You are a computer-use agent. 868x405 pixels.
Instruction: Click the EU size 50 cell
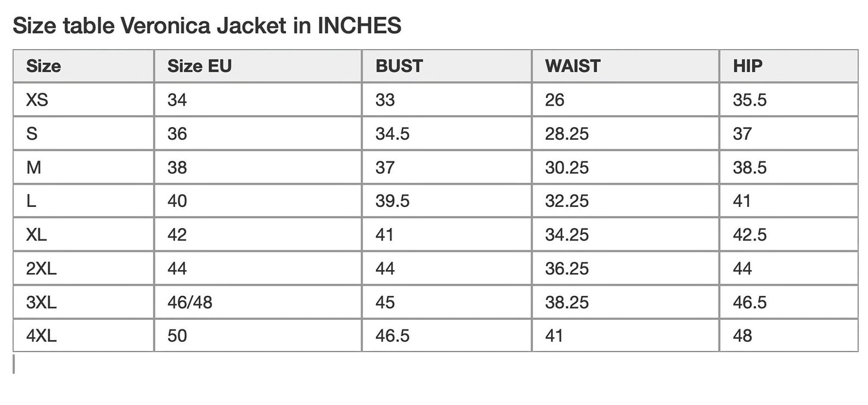(177, 335)
